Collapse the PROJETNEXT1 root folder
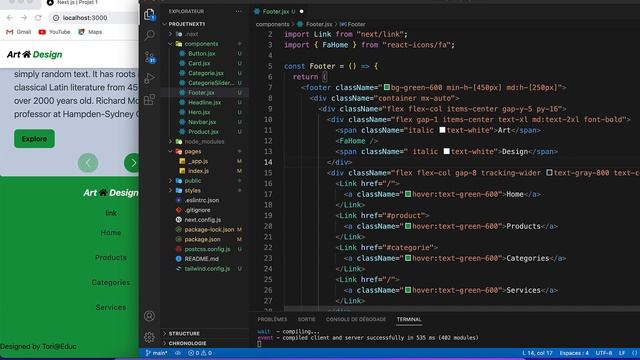Screen dimensions: 640x360 pos(187,24)
